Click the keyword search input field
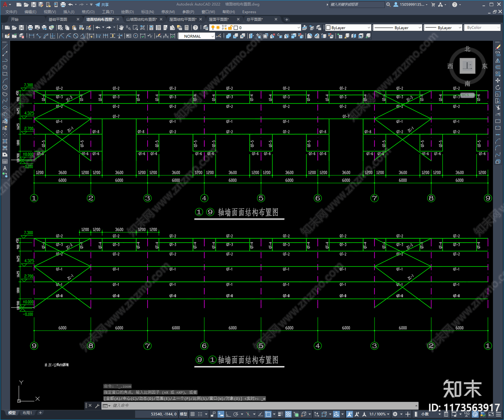 pyautogui.click(x=357, y=4)
